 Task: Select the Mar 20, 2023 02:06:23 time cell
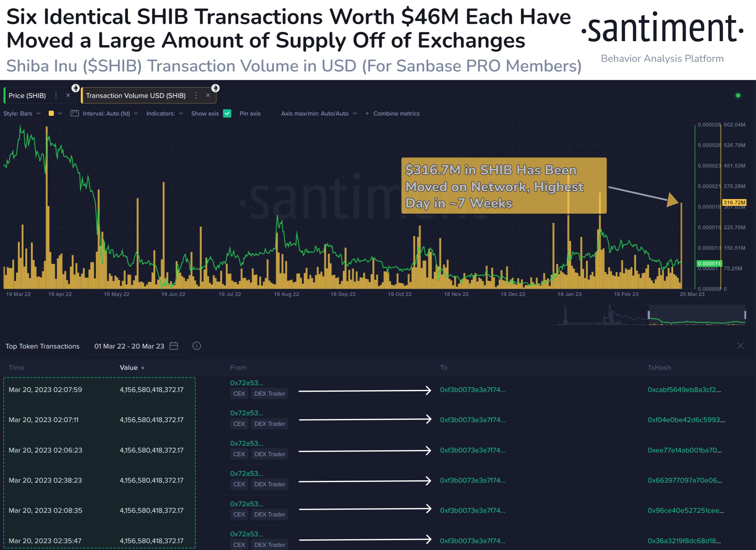coord(45,450)
